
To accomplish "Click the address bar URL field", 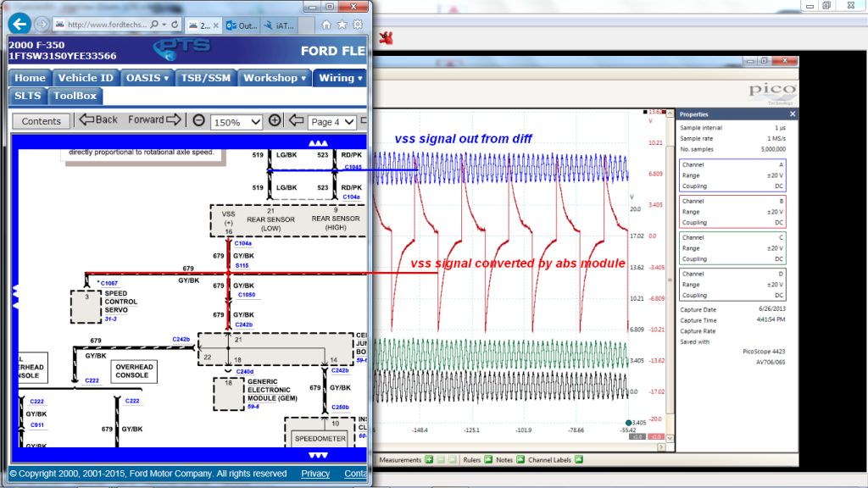I will (x=108, y=25).
